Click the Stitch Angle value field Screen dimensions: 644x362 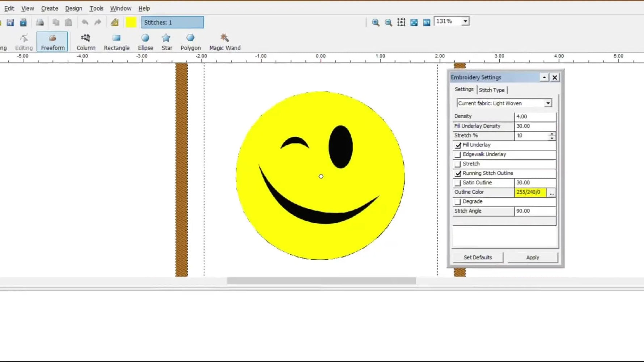point(535,211)
